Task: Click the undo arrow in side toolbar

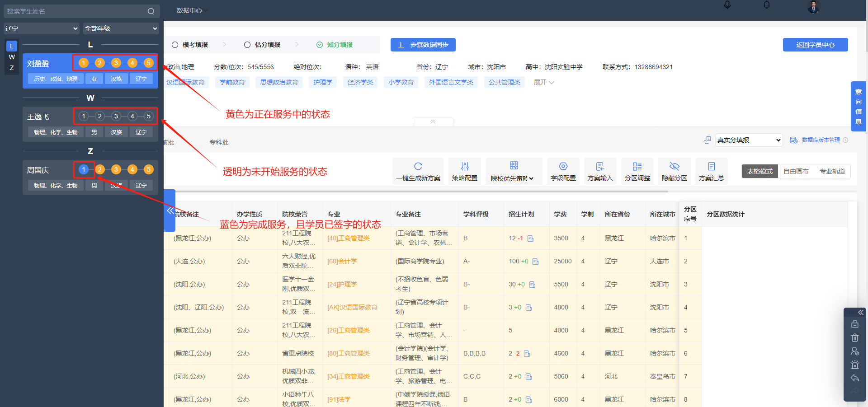Action: click(x=855, y=378)
